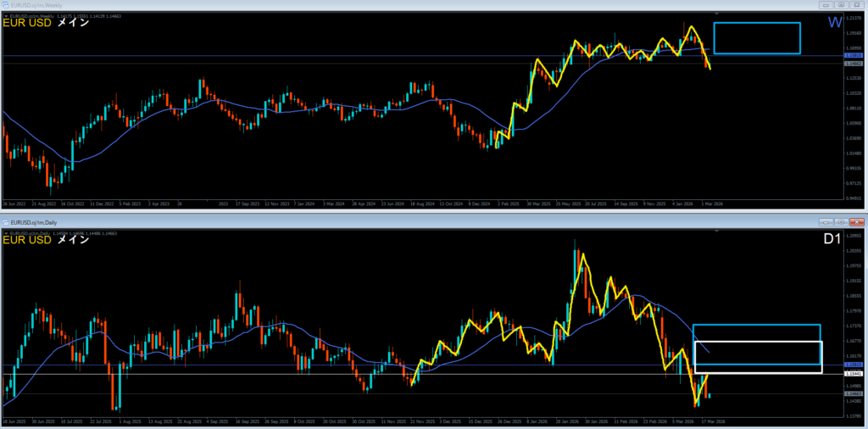Click the 7 Jan 2024 date on Weekly axis
The width and height of the screenshot is (868, 429).
click(x=304, y=203)
